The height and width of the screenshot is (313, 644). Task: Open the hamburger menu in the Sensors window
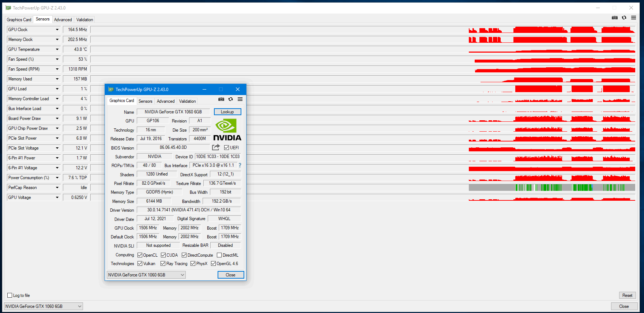(633, 18)
